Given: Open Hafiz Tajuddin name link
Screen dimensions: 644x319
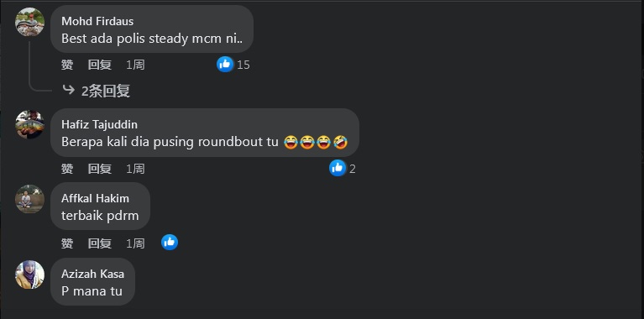Looking at the screenshot, I should pyautogui.click(x=99, y=124).
